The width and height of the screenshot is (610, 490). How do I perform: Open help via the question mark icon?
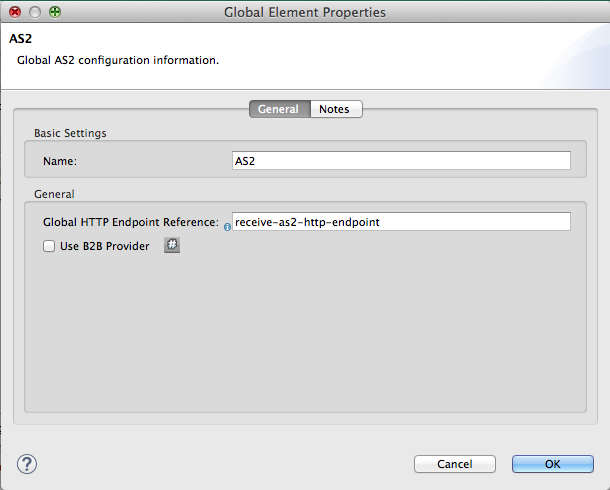[27, 463]
